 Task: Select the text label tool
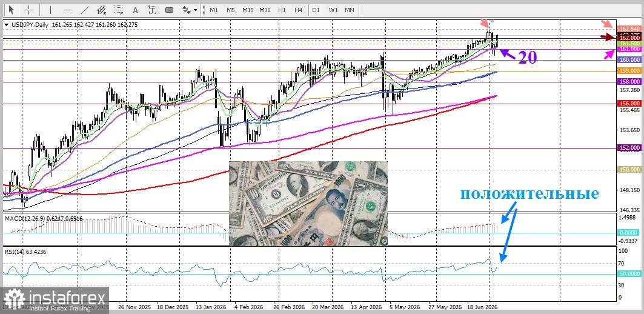pyautogui.click(x=153, y=10)
